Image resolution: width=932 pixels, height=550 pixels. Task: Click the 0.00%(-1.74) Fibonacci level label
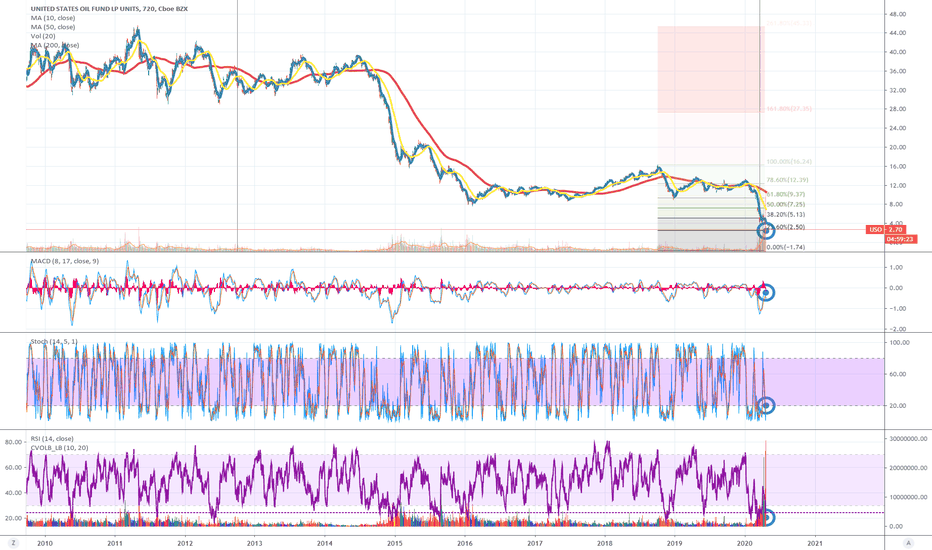click(x=786, y=247)
